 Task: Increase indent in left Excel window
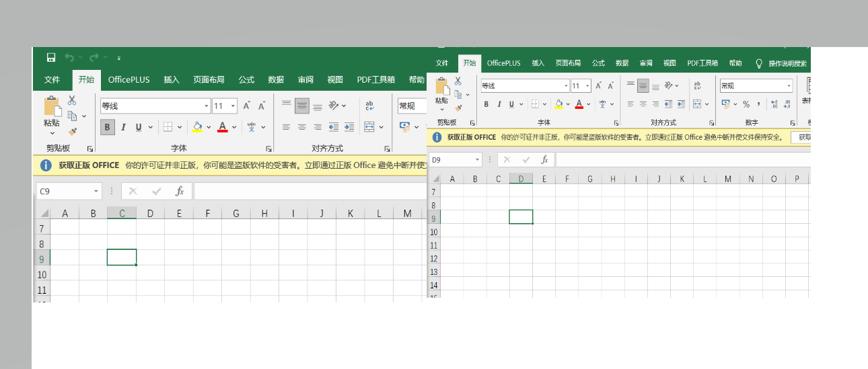349,127
